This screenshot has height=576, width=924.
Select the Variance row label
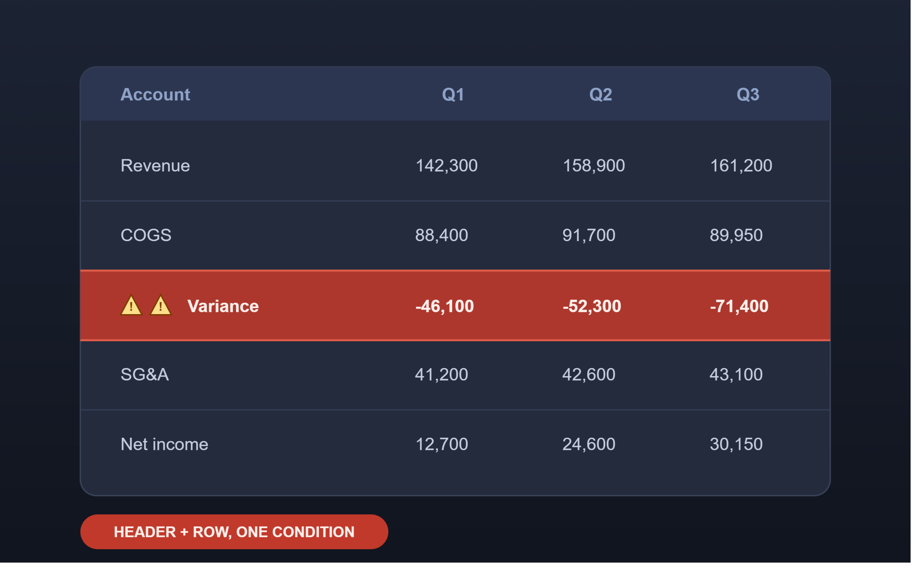[223, 306]
